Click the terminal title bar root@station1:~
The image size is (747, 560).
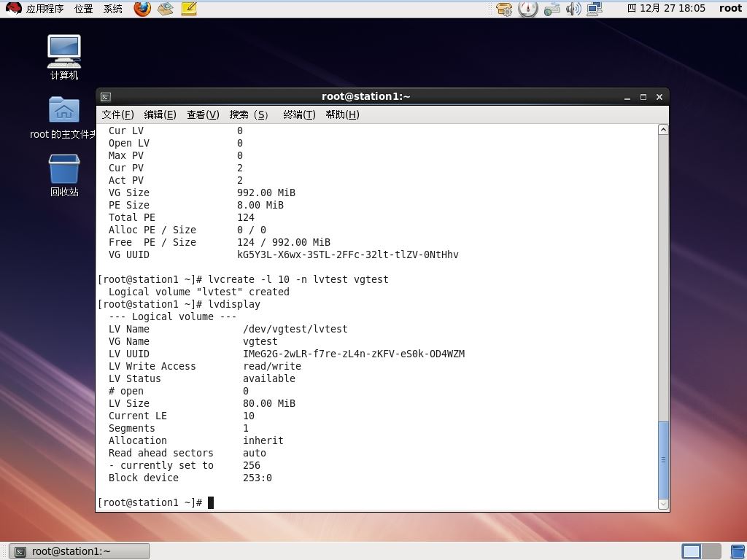pos(366,97)
